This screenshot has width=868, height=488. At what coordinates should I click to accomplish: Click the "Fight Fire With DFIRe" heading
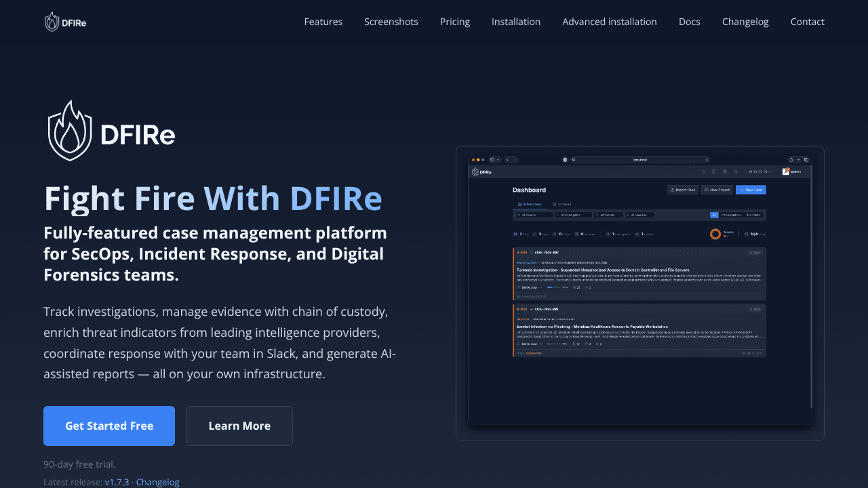(x=213, y=199)
